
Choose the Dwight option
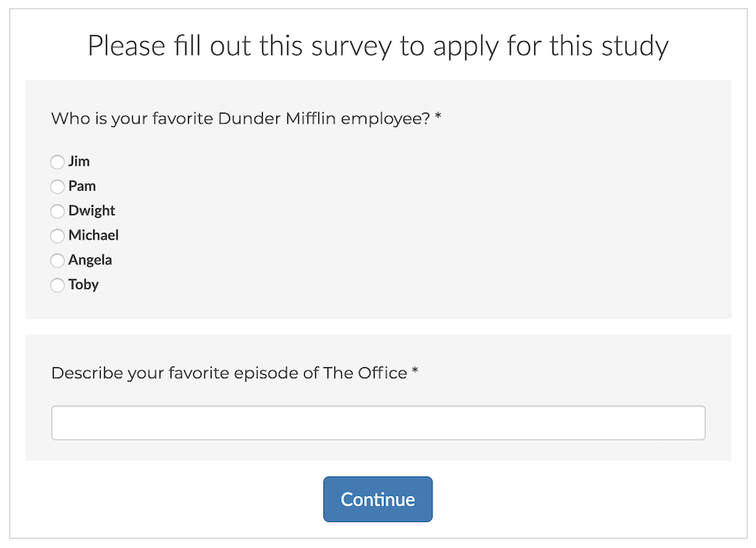57,211
